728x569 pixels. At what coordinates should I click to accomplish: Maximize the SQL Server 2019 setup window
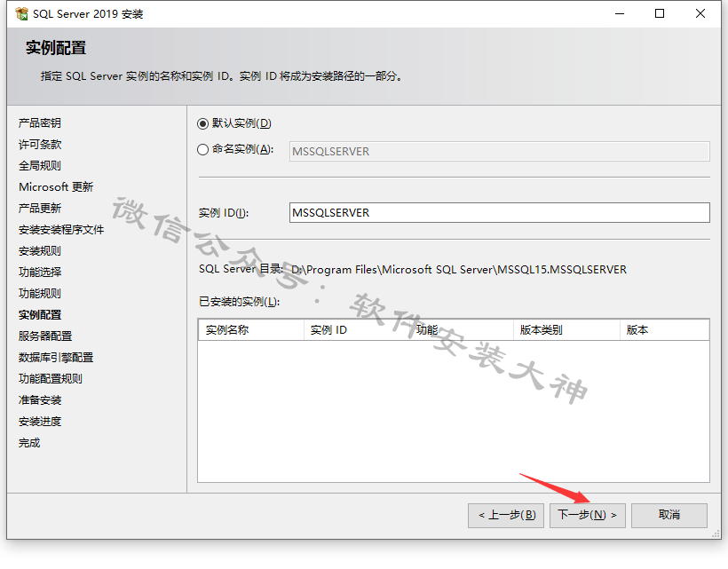[660, 14]
